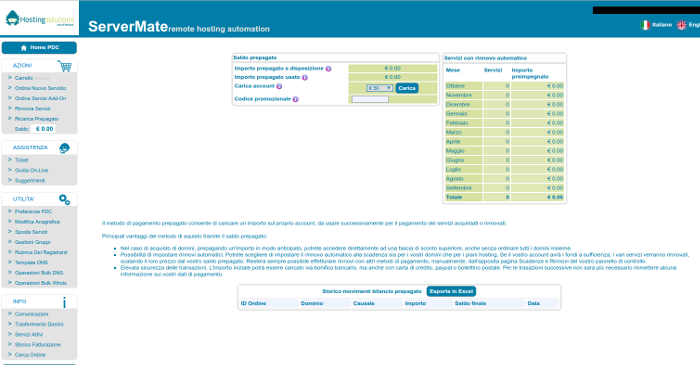Open Operazioni Bulk DNS
Screen dimensions: 700x365
coord(39,273)
